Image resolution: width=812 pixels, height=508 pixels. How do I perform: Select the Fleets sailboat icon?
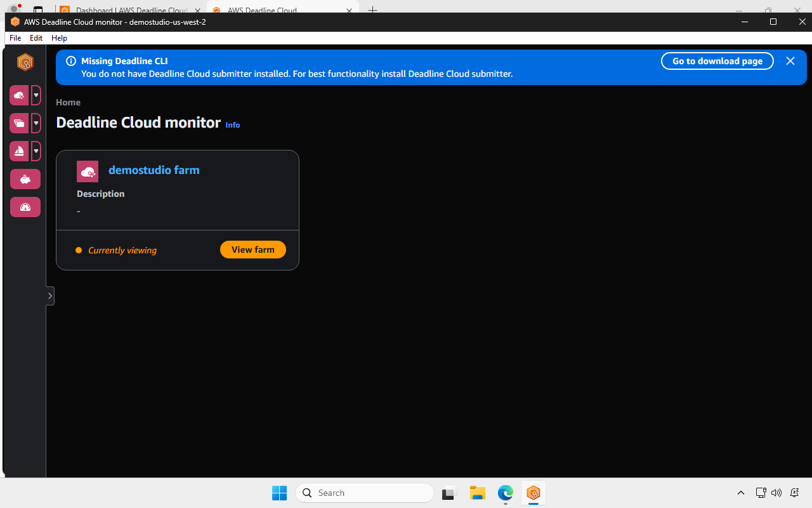coord(18,151)
